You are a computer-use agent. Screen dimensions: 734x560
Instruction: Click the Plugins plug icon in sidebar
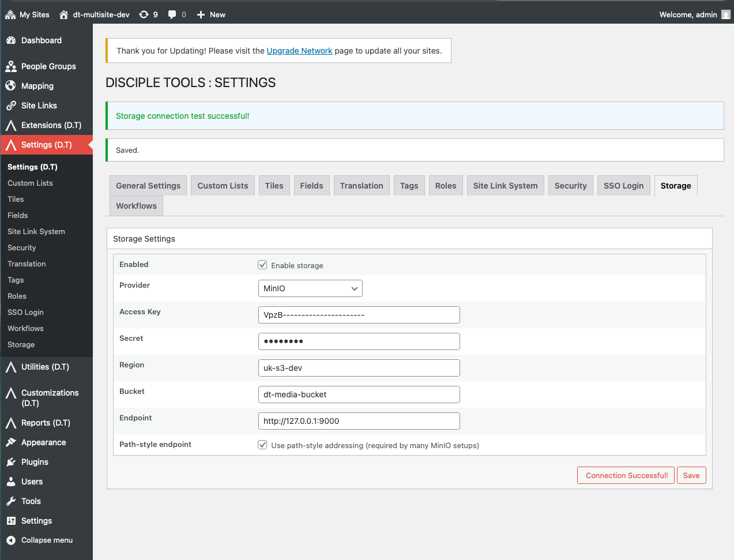[12, 461]
